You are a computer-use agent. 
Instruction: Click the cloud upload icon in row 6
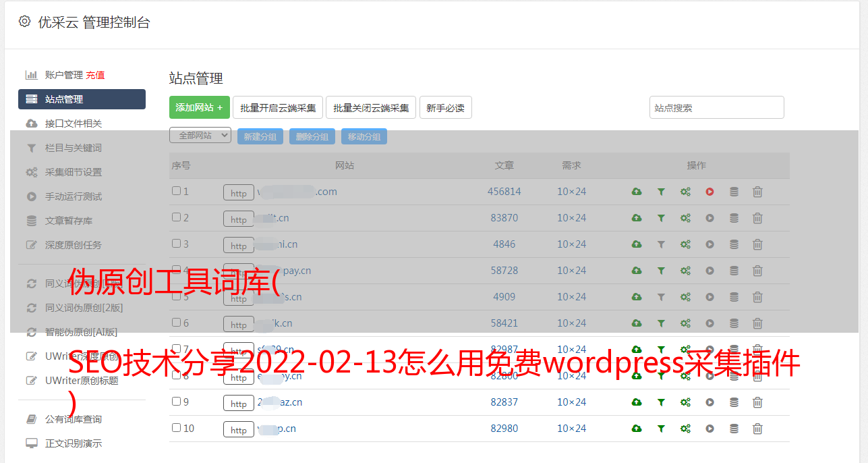(x=637, y=323)
